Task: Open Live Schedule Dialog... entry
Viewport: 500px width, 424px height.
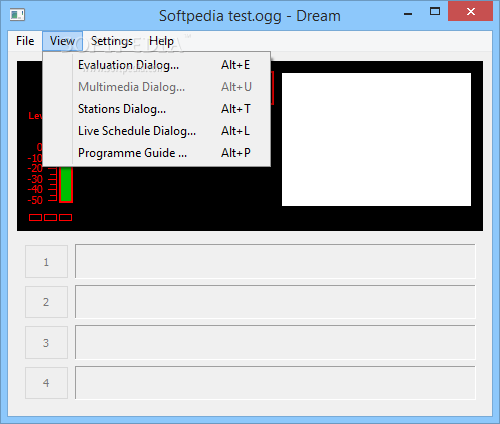Action: pos(157,131)
